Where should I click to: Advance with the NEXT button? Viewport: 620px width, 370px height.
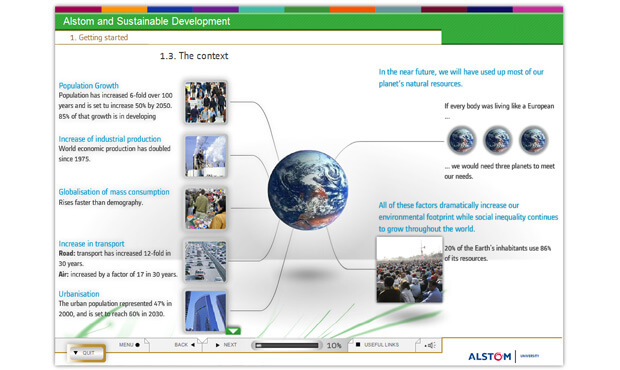tap(226, 345)
